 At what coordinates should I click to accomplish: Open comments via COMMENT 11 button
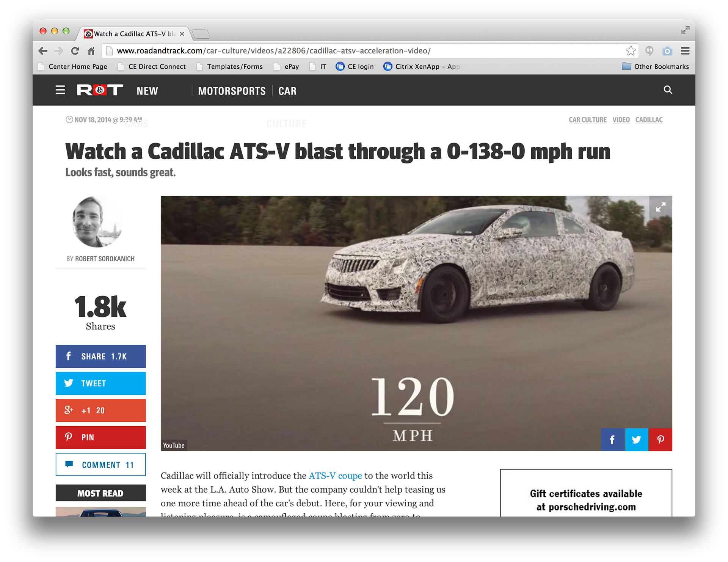100,465
